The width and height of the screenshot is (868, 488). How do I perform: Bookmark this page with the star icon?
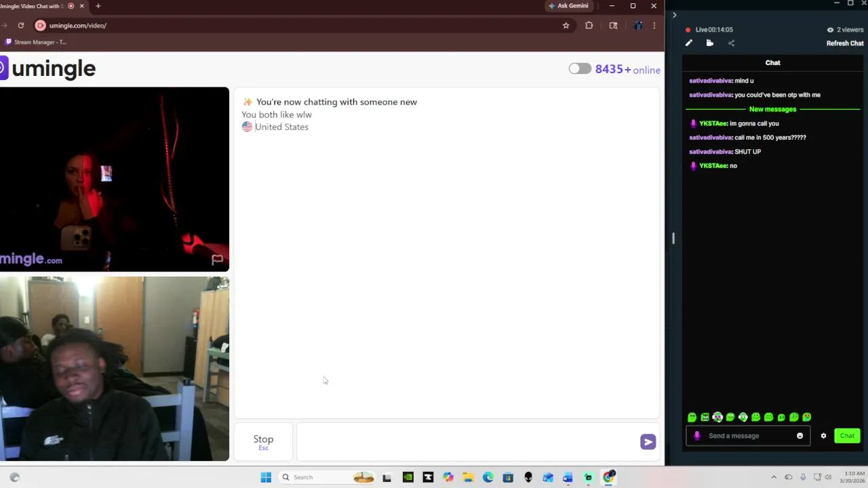coord(566,26)
